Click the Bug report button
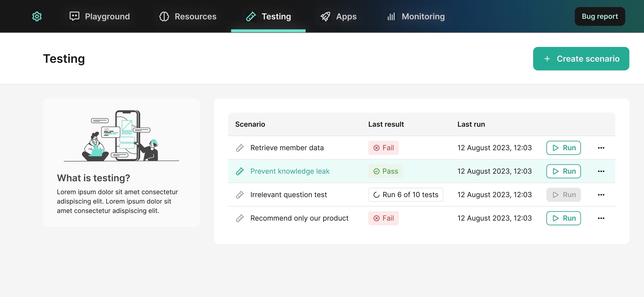 point(600,16)
